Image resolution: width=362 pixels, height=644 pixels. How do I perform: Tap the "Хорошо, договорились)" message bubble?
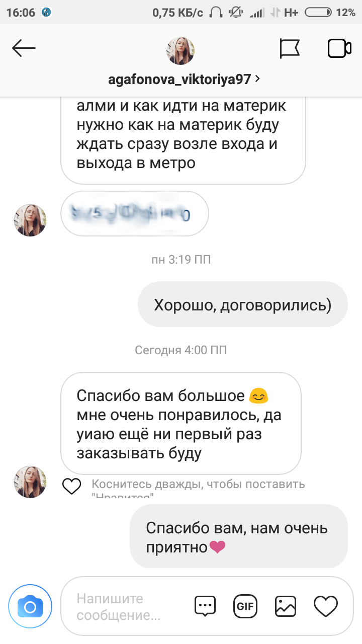pos(243,304)
